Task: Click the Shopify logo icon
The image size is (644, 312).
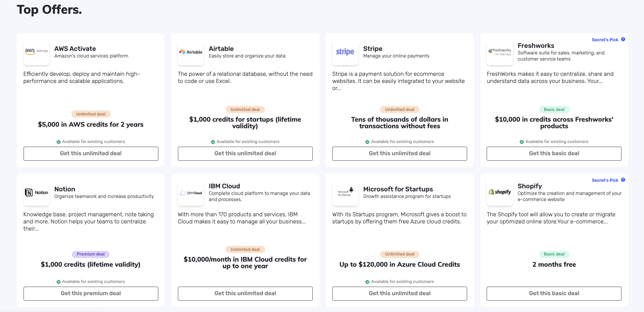Action: pos(500,192)
